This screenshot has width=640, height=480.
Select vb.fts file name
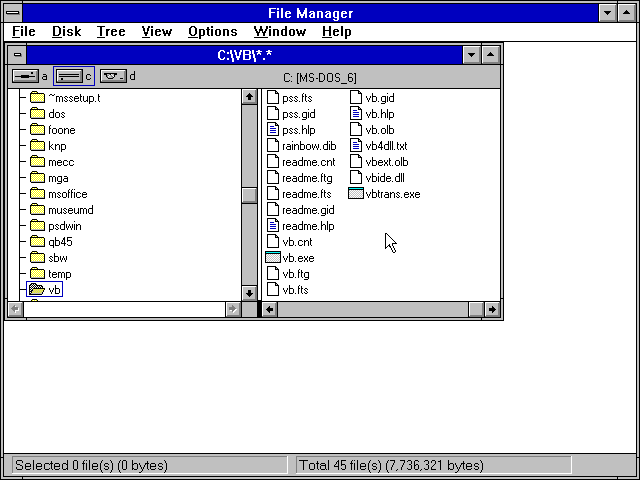tap(295, 290)
